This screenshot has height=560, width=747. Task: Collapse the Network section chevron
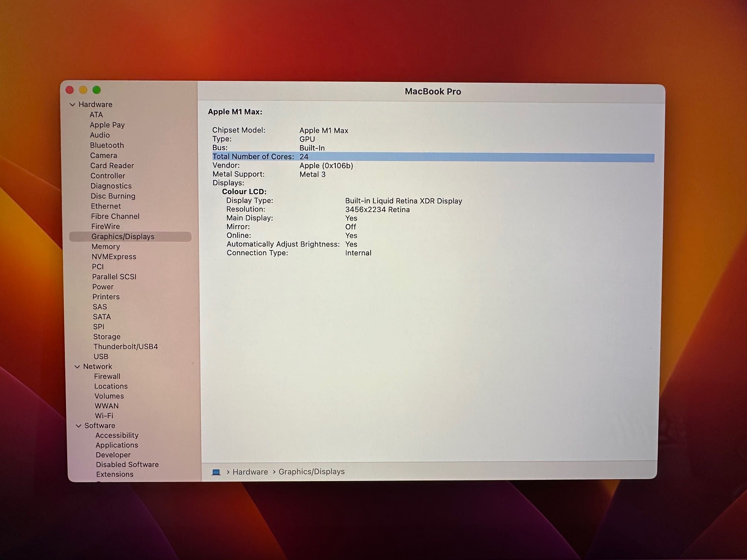[x=77, y=367]
